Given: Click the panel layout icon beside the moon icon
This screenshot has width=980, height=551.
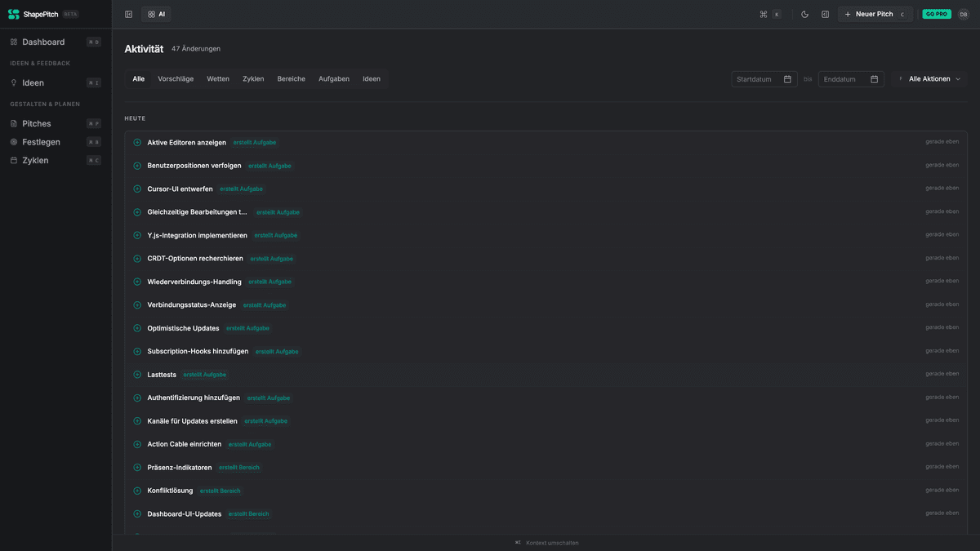Looking at the screenshot, I should (825, 14).
